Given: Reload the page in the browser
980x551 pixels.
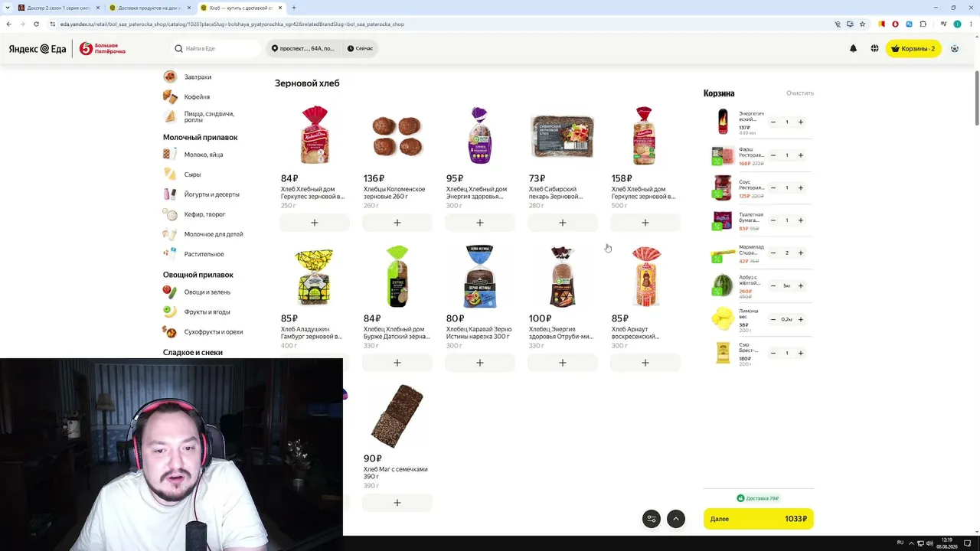Looking at the screenshot, I should point(36,24).
